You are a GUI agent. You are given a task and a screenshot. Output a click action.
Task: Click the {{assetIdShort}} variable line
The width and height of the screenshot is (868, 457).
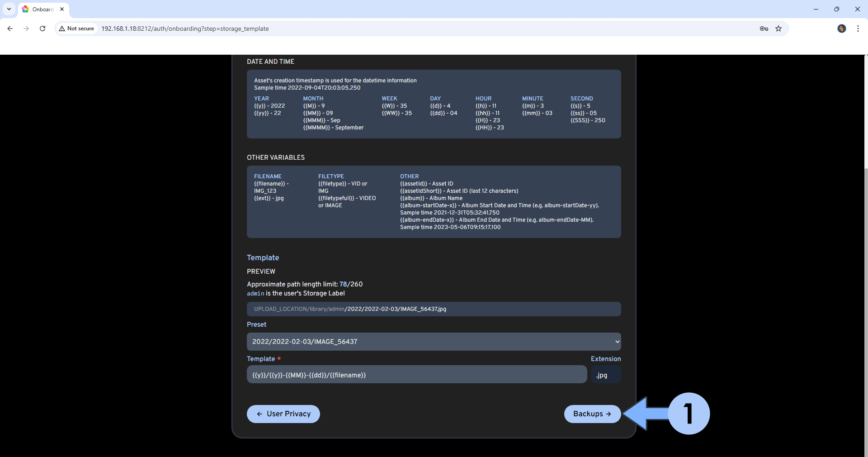pyautogui.click(x=459, y=191)
